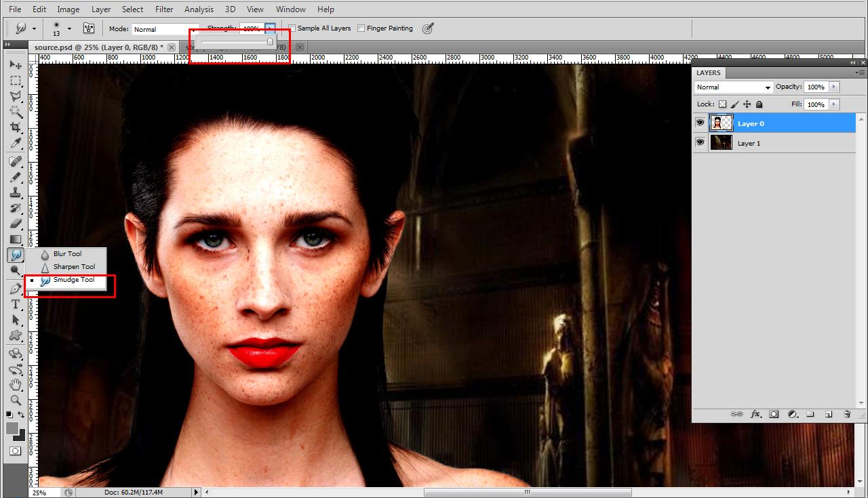The width and height of the screenshot is (868, 498).
Task: Open the layer blend mode Normal dropdown
Action: [734, 87]
